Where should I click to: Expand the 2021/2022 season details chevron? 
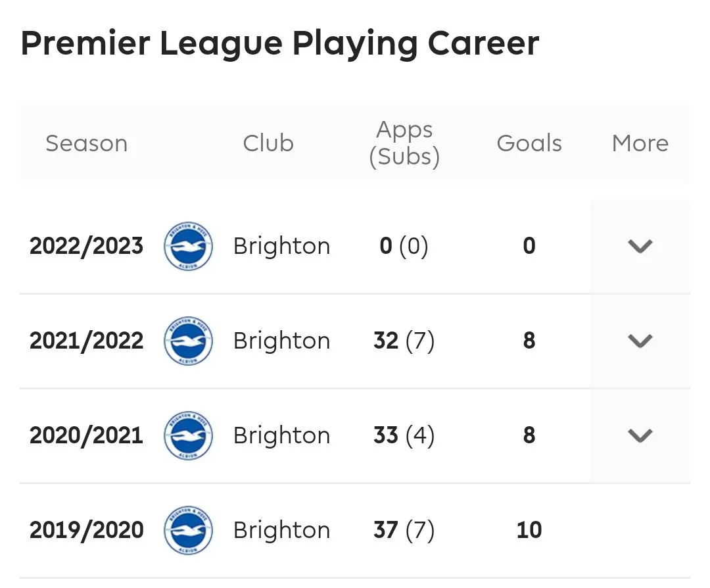click(x=640, y=341)
